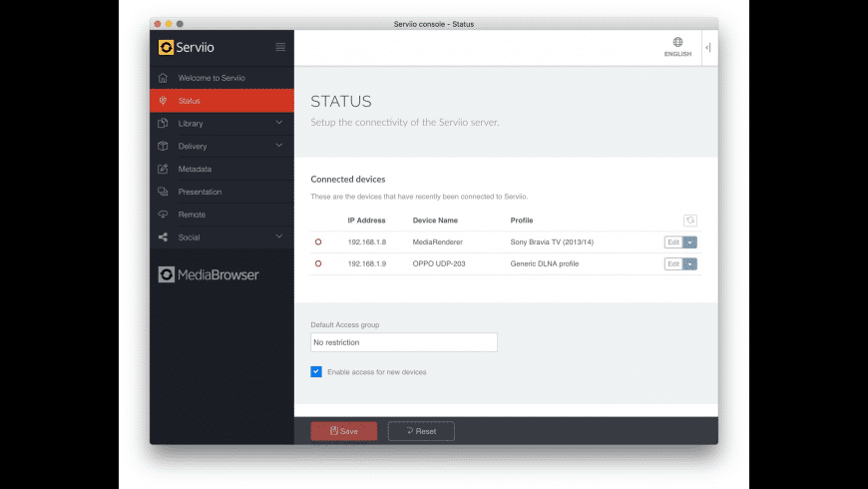Toggle the sidebar hamburger menu
Screen dimensions: 868x489
pos(280,47)
